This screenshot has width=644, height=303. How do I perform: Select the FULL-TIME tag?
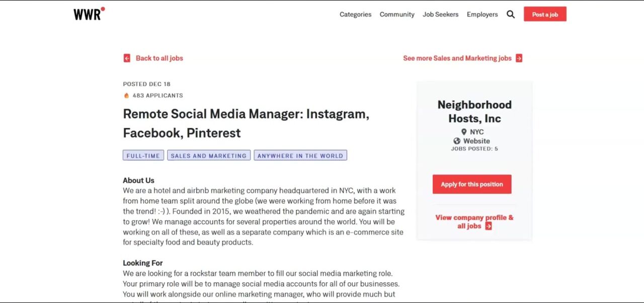[x=143, y=156]
